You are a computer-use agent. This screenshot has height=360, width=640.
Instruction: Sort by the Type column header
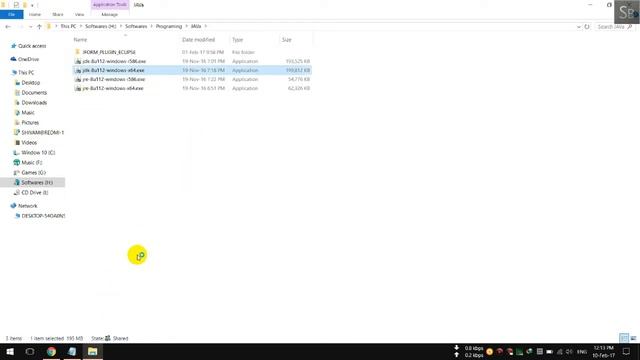point(238,40)
